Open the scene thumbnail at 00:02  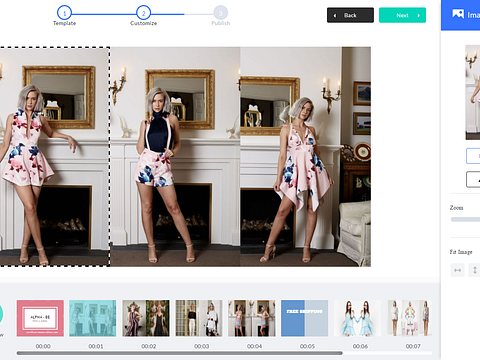[x=146, y=318]
